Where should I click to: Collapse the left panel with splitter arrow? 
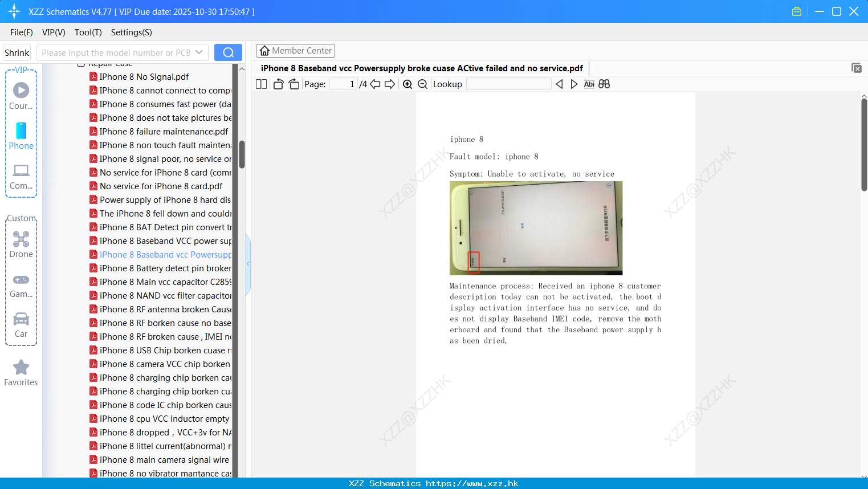248,264
